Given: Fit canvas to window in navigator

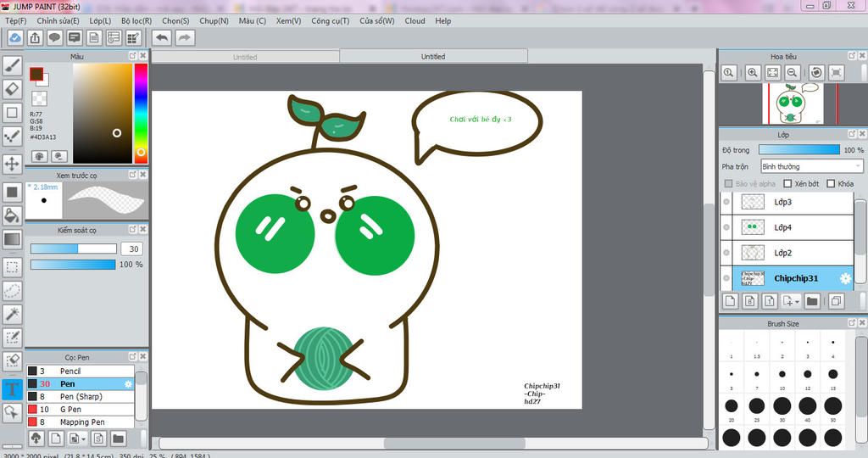Looking at the screenshot, I should pos(772,73).
